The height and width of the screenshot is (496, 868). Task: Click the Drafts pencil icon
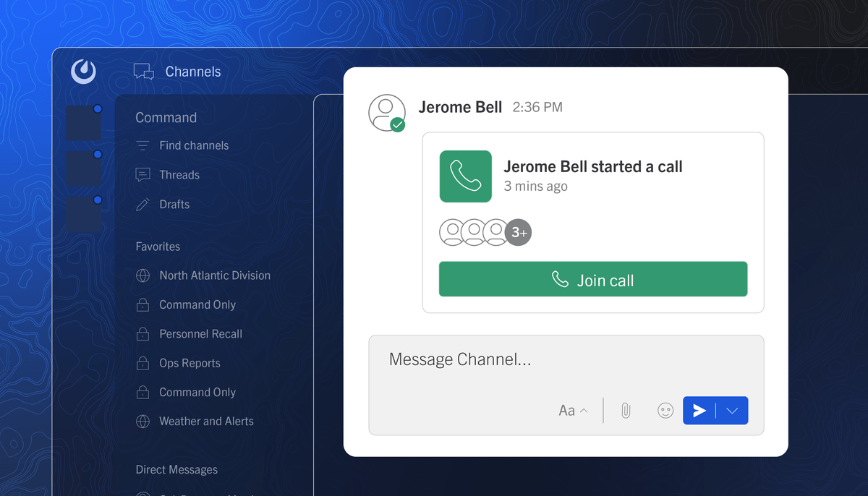(142, 205)
